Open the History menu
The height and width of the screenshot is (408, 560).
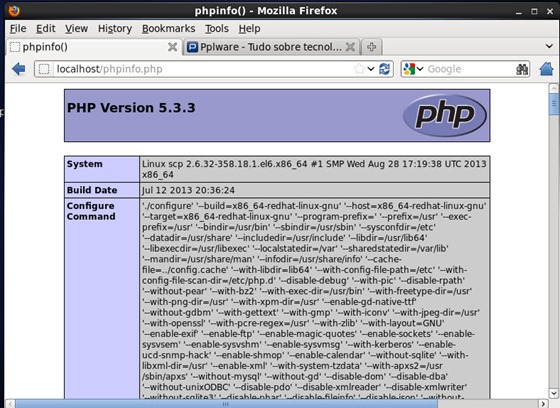[x=115, y=29]
